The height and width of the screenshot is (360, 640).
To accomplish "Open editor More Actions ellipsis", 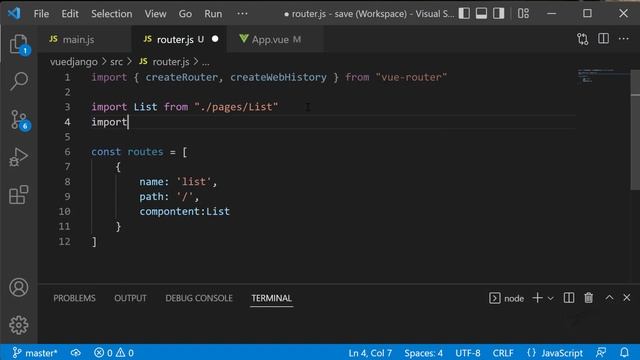I will click(623, 39).
